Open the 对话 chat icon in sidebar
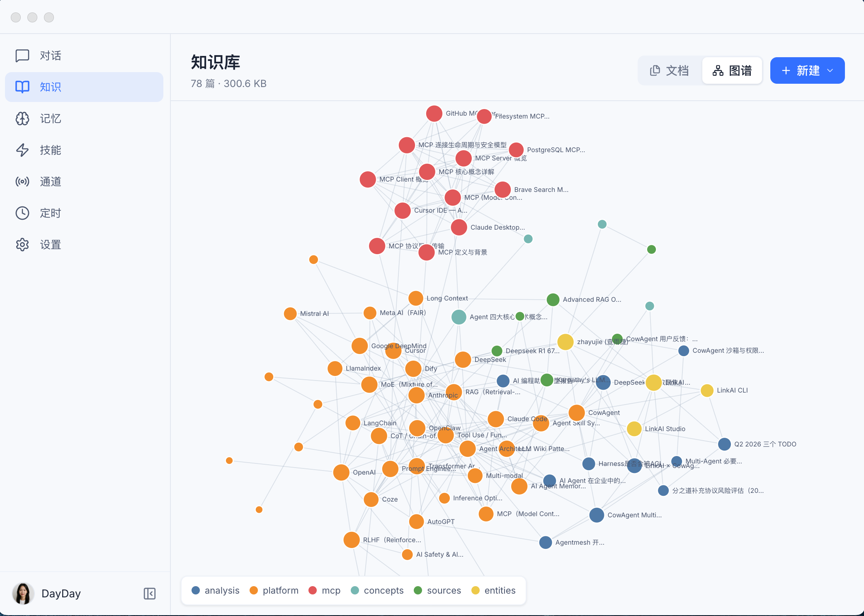This screenshot has width=864, height=616. click(22, 56)
